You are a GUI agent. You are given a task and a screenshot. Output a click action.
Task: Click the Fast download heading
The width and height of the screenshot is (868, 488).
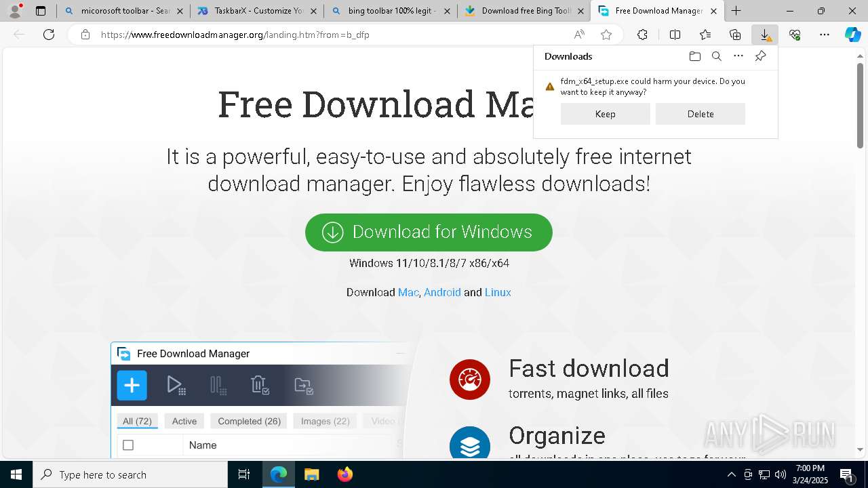coord(589,368)
